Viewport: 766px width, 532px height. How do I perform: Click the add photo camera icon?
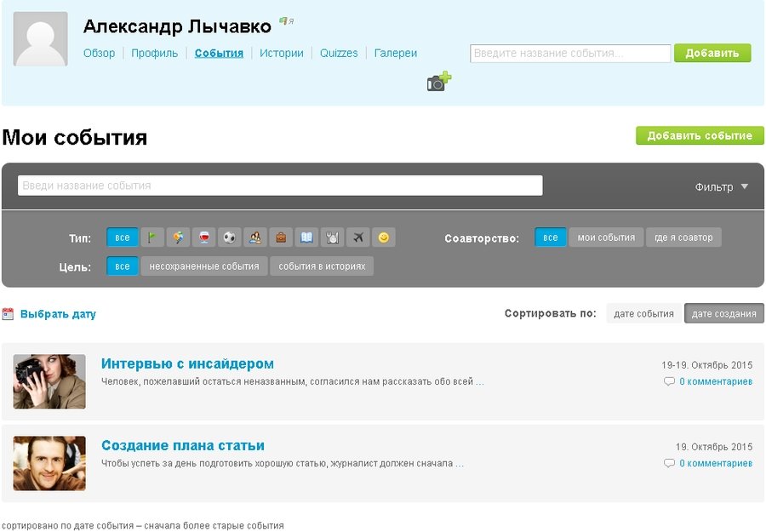pyautogui.click(x=438, y=82)
